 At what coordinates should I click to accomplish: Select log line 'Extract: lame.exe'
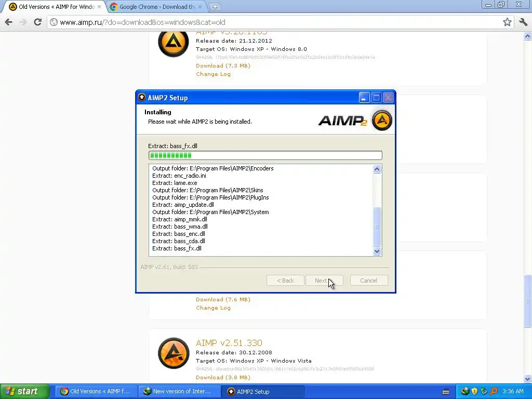click(x=175, y=183)
